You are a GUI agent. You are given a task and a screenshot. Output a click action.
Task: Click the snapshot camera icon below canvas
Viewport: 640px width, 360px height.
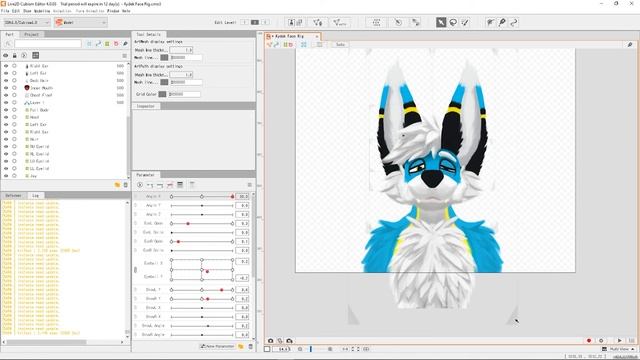(x=270, y=340)
